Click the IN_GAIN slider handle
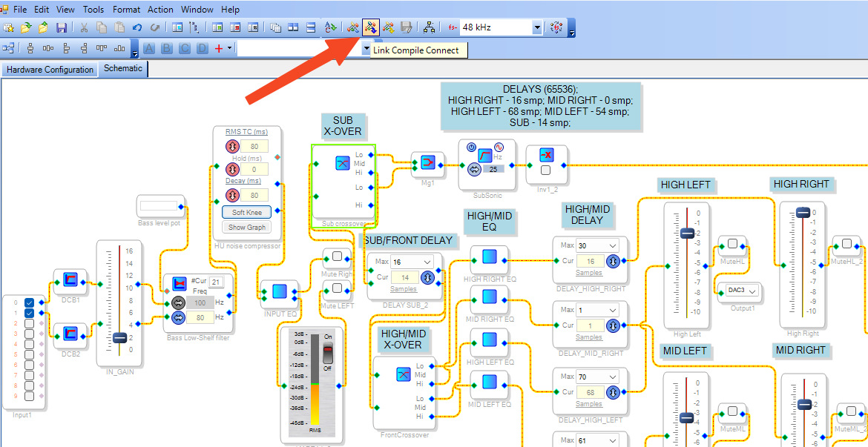 tap(119, 337)
